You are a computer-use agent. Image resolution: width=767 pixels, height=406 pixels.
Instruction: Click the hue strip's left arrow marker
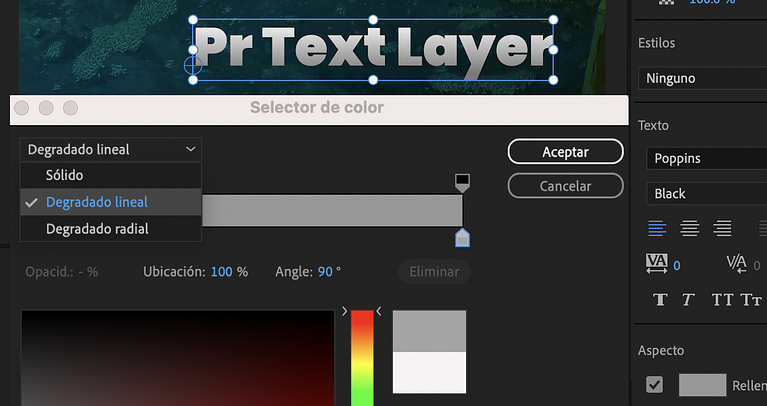click(x=344, y=311)
